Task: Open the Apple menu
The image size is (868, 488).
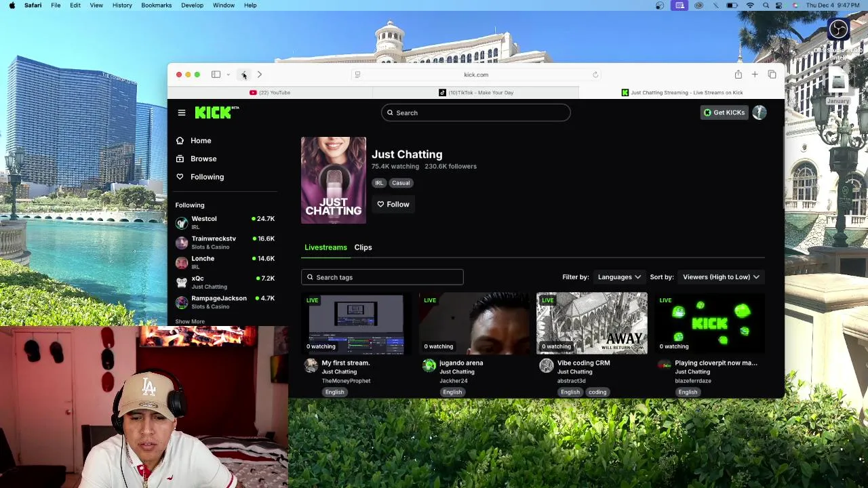Action: [12, 5]
